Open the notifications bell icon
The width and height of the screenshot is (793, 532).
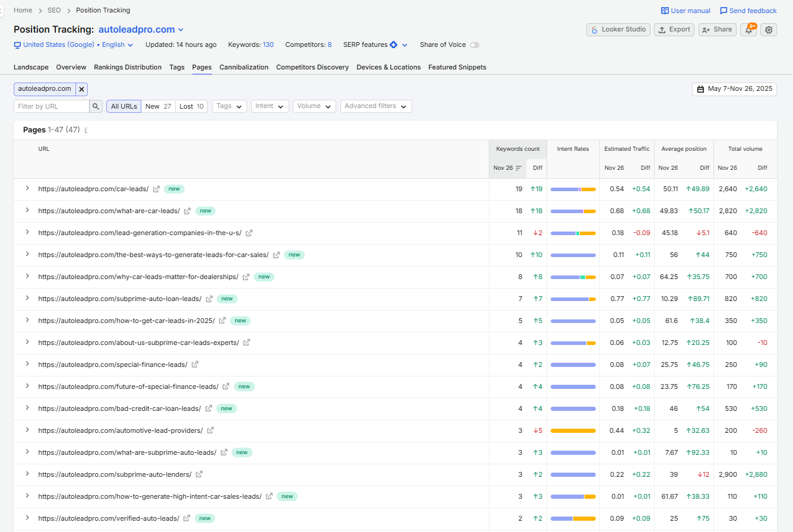(748, 30)
